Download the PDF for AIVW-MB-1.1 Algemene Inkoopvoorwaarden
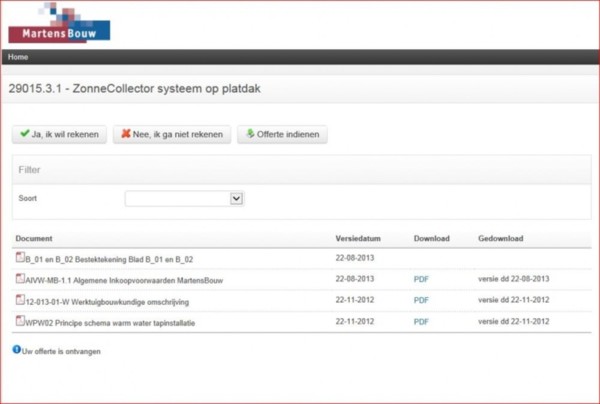Image resolution: width=600 pixels, height=404 pixels. (421, 279)
